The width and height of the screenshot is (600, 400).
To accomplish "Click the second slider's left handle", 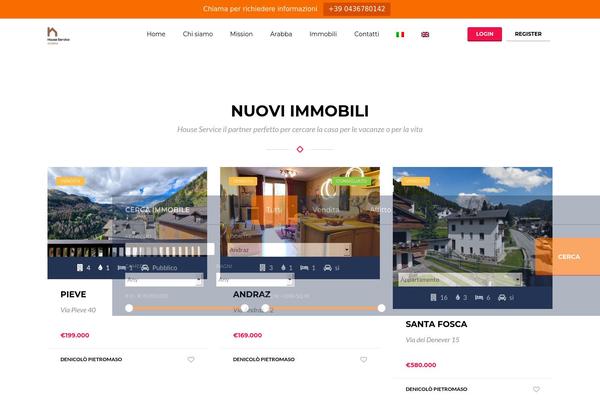I will pos(266,308).
